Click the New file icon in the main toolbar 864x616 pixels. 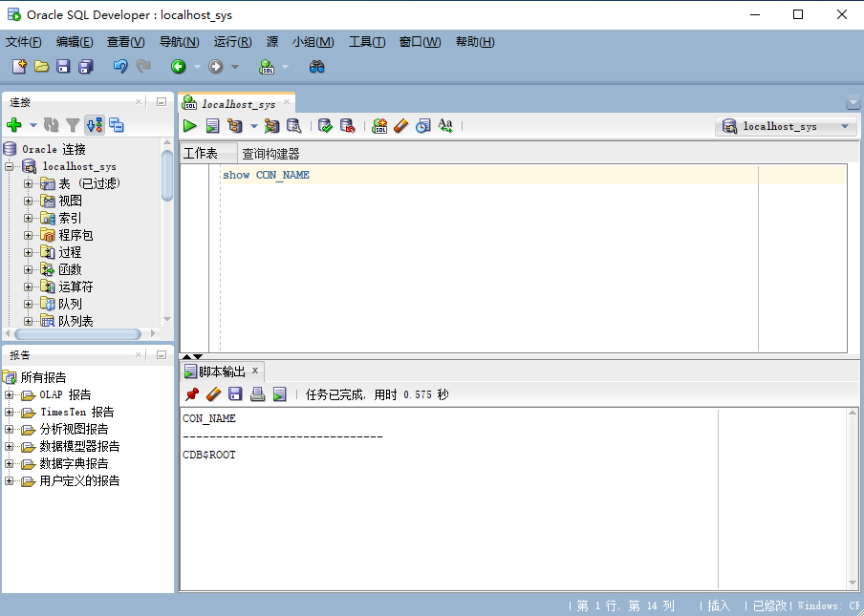pyautogui.click(x=19, y=67)
